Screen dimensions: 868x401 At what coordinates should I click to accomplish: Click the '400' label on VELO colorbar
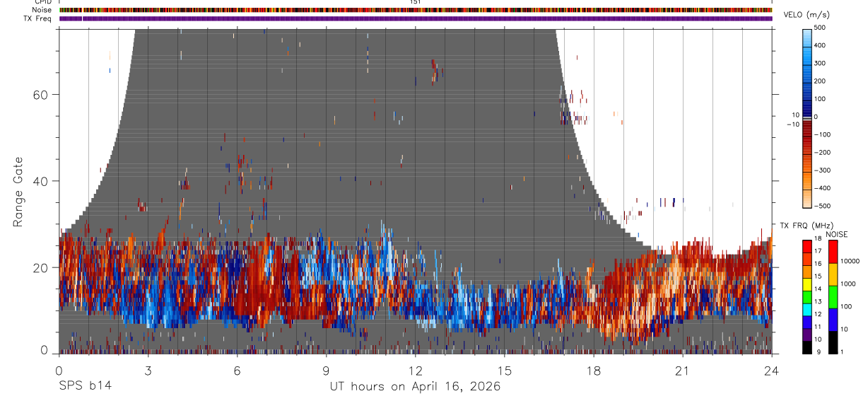pyautogui.click(x=821, y=45)
